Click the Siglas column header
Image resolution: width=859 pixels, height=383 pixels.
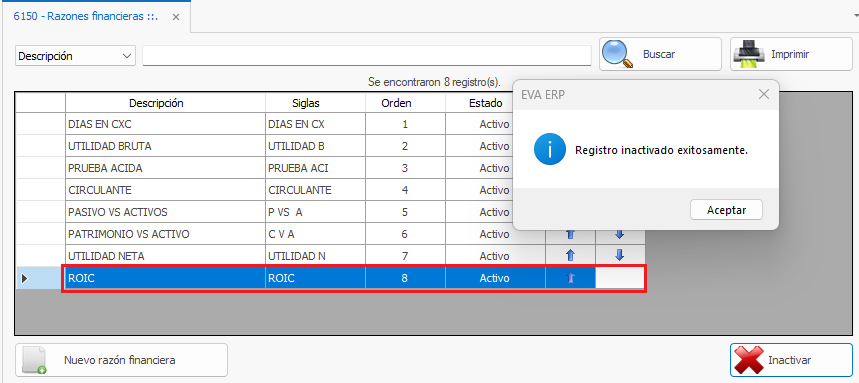coord(316,103)
